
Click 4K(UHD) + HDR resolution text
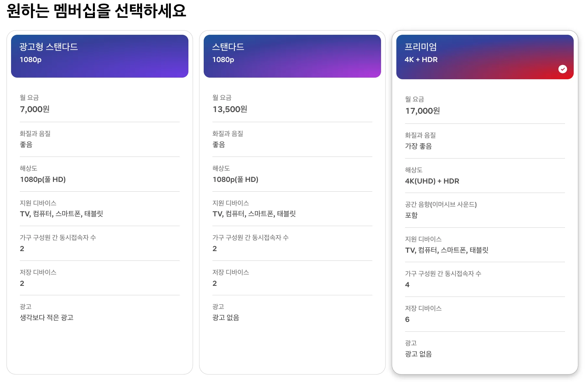[431, 181]
